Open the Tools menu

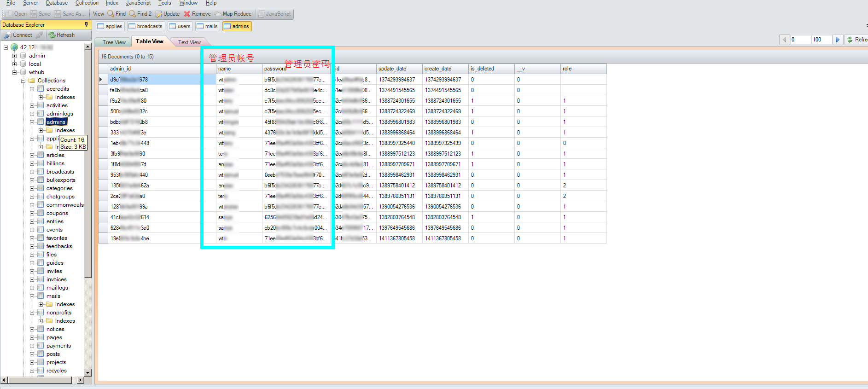(x=165, y=3)
